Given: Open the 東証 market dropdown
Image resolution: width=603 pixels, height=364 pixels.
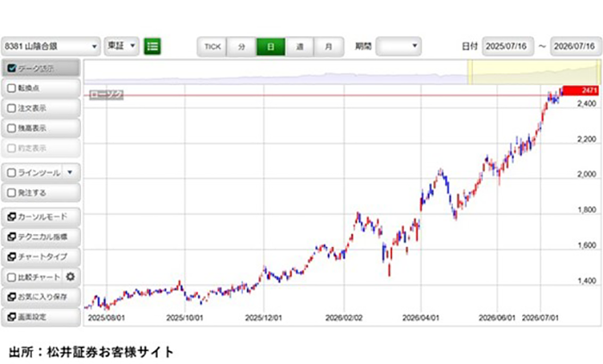Looking at the screenshot, I should [121, 46].
